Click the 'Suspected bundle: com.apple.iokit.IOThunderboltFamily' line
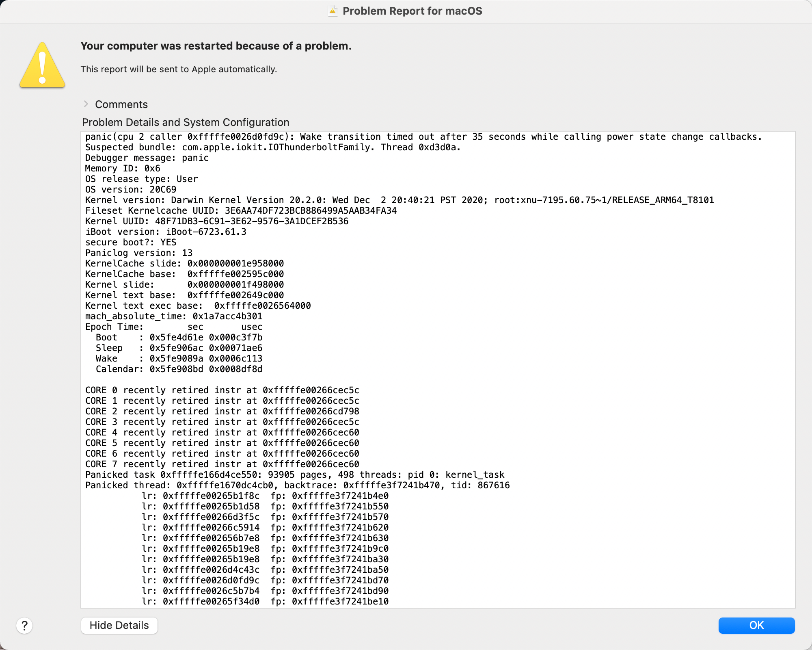 [273, 147]
